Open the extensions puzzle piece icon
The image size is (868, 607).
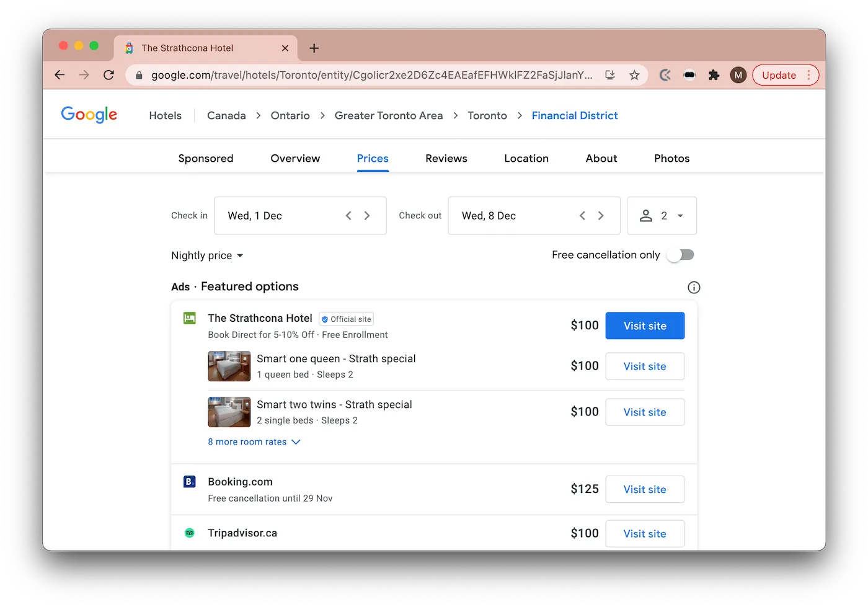click(714, 75)
